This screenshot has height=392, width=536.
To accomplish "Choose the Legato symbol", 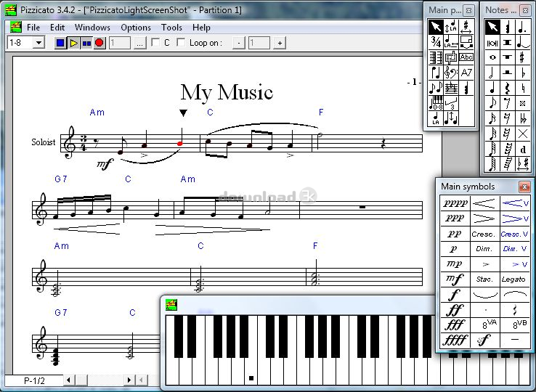I will [x=515, y=279].
